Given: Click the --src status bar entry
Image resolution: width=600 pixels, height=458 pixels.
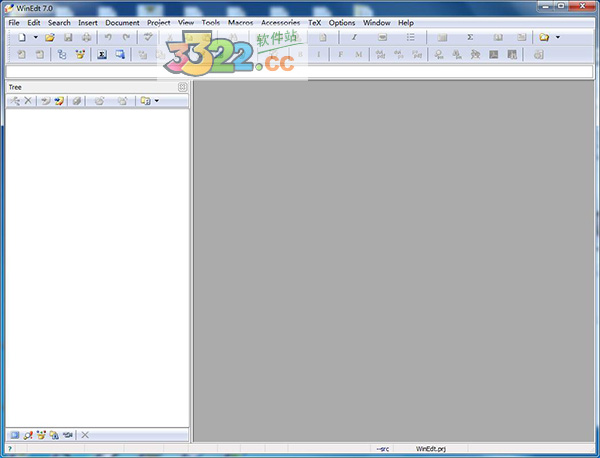Looking at the screenshot, I should 383,449.
